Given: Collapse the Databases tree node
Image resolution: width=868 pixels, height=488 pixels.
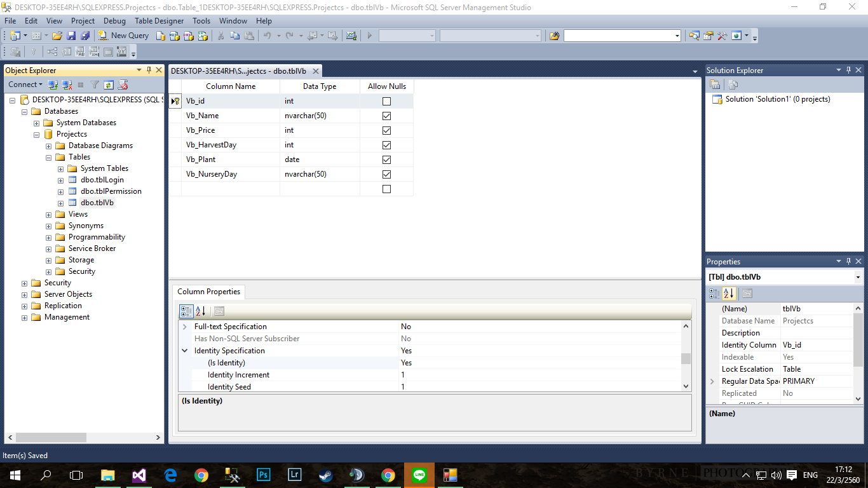Looking at the screenshot, I should click(x=25, y=111).
